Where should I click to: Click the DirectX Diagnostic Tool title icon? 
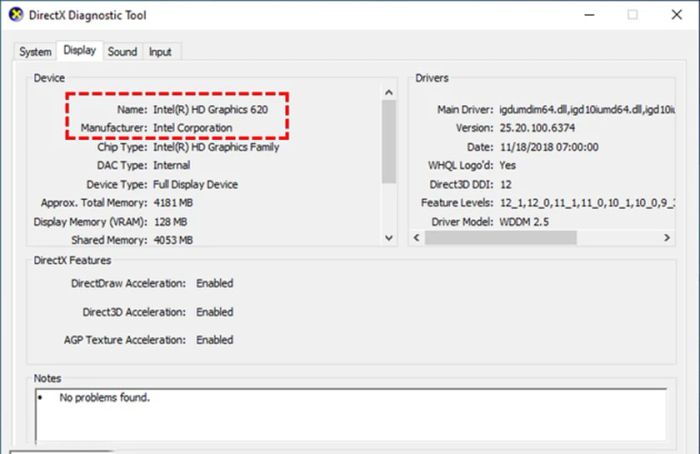(x=16, y=15)
